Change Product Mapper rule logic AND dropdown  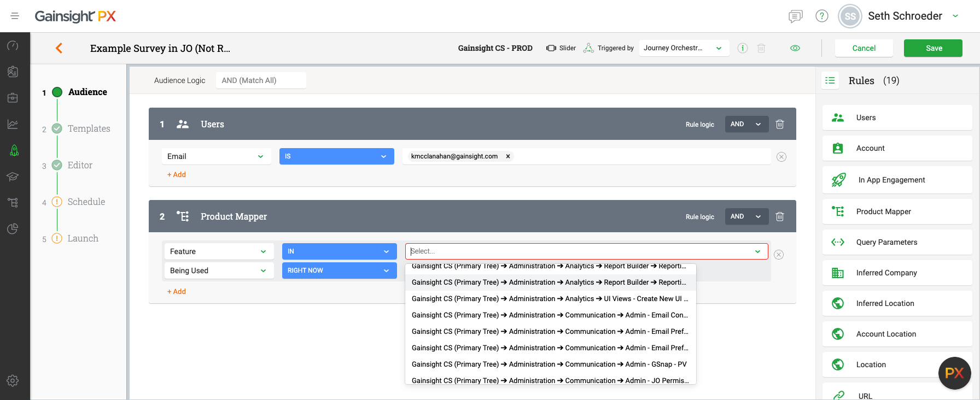(x=746, y=216)
